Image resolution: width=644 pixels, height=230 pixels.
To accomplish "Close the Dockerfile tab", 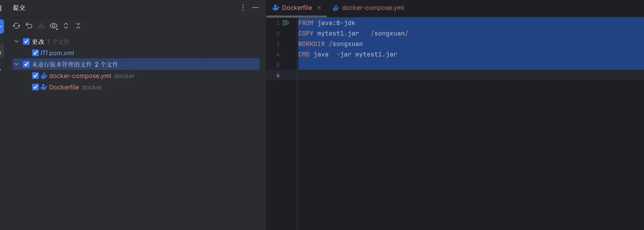I will 319,8.
